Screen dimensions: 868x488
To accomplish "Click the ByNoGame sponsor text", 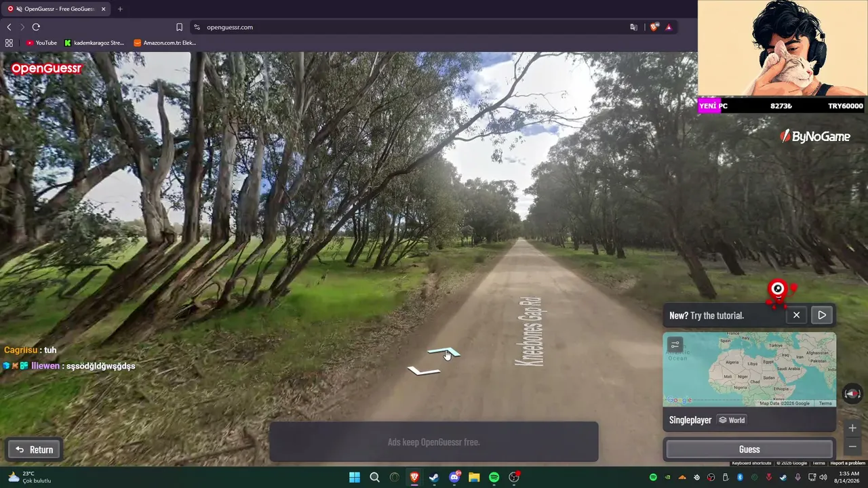I will (815, 136).
